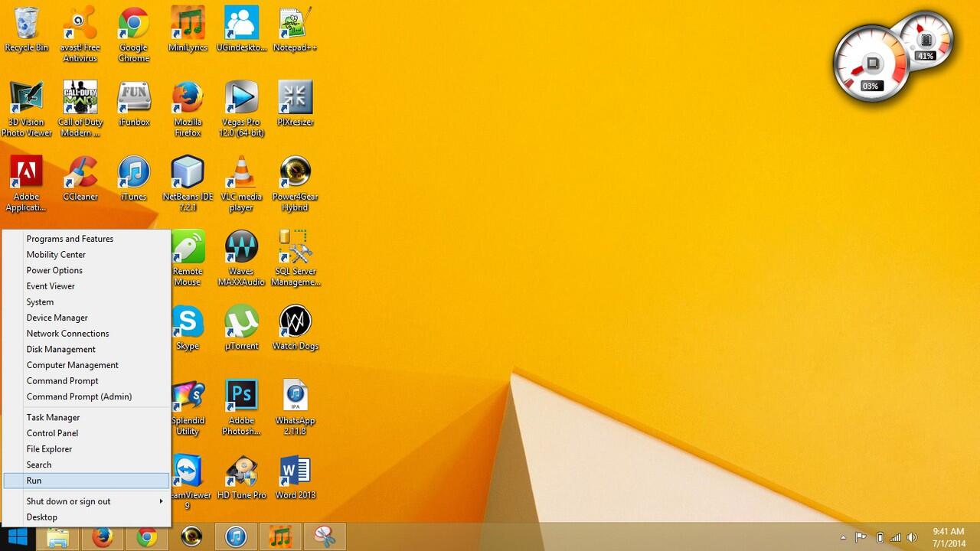Open HD Tune Pro desktop shortcut
Screen dimensions: 980x551
241,477
